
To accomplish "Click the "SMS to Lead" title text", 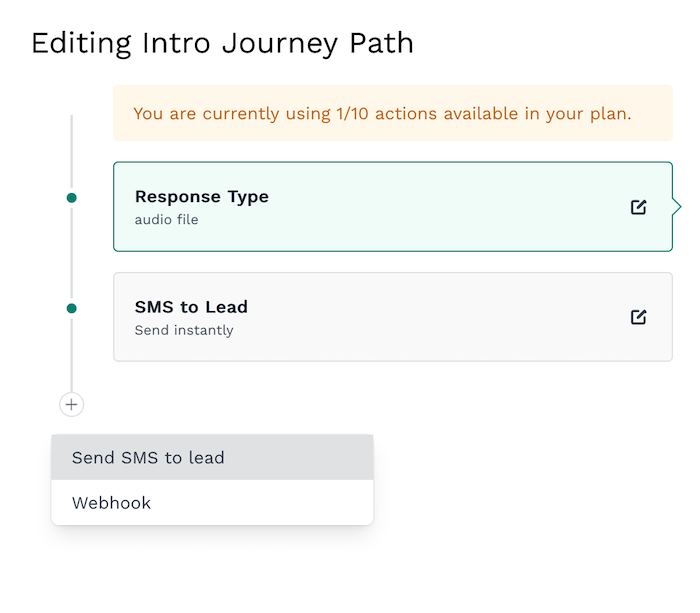I will point(191,307).
